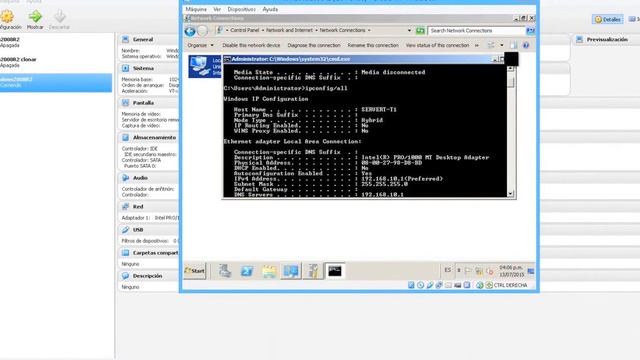Viewport: 640px width, 360px height.
Task: Click Disable this network device
Action: coord(251,45)
